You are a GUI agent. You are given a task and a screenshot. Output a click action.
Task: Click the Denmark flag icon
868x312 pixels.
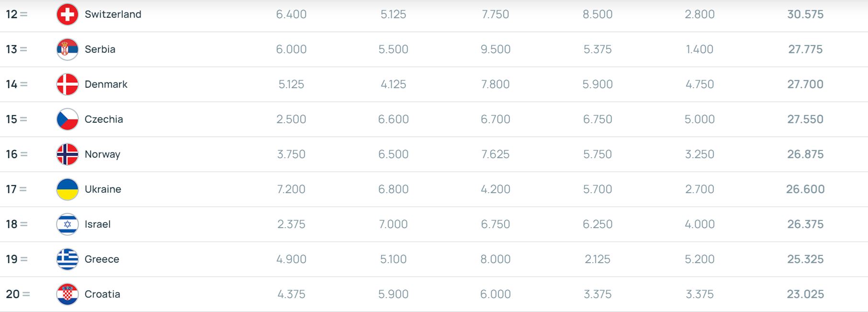[x=68, y=84]
